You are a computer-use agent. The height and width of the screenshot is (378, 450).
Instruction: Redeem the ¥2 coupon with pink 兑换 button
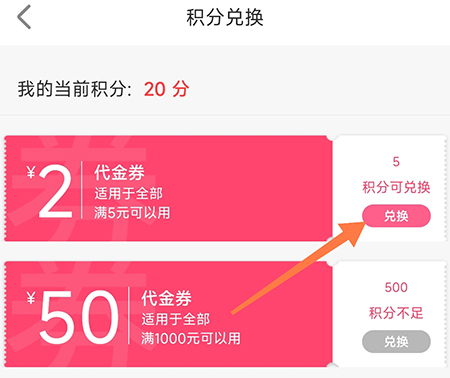(396, 216)
